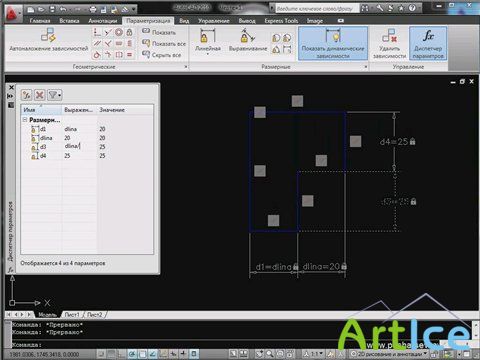The height and width of the screenshot is (360, 480).
Task: Toggle Grid display in the status bar
Action: (112, 354)
